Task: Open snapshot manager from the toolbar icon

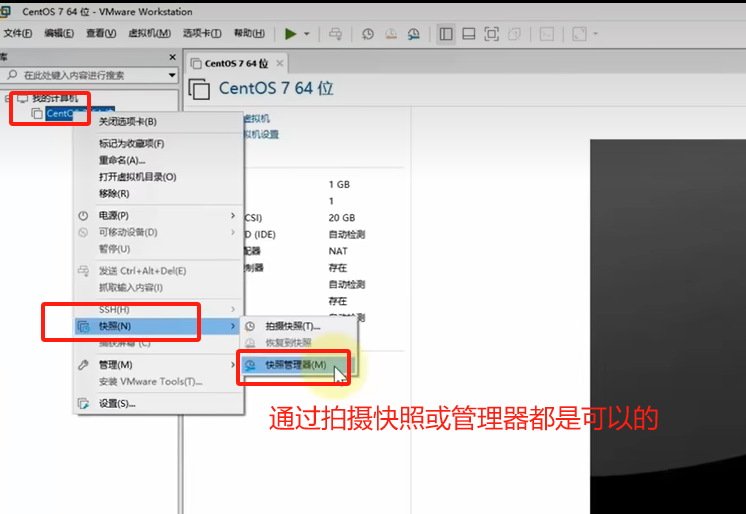Action: pyautogui.click(x=414, y=34)
